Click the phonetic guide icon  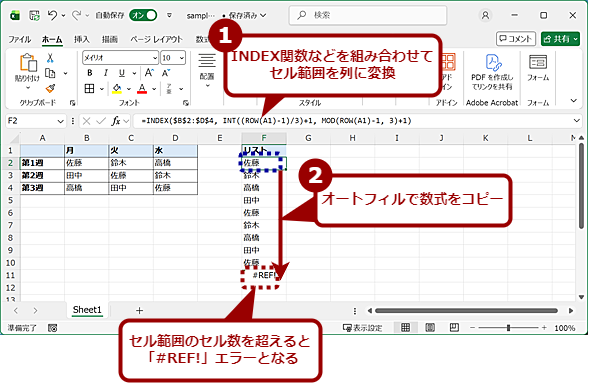[169, 89]
